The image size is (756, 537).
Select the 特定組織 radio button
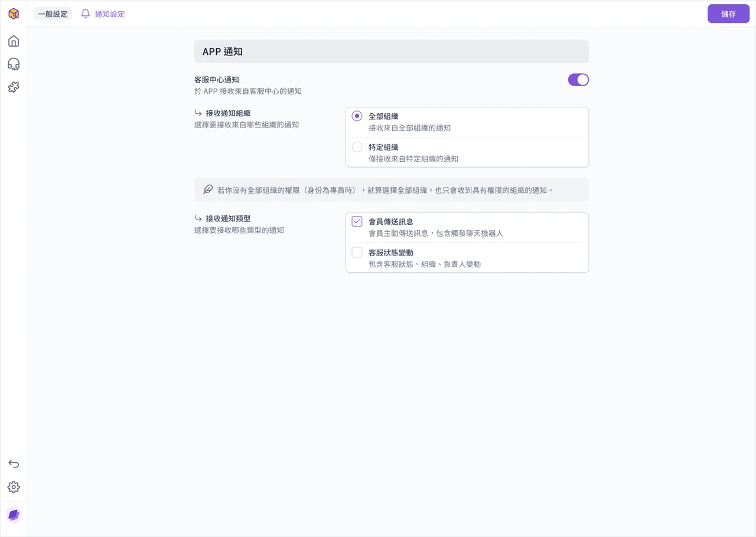tap(357, 147)
